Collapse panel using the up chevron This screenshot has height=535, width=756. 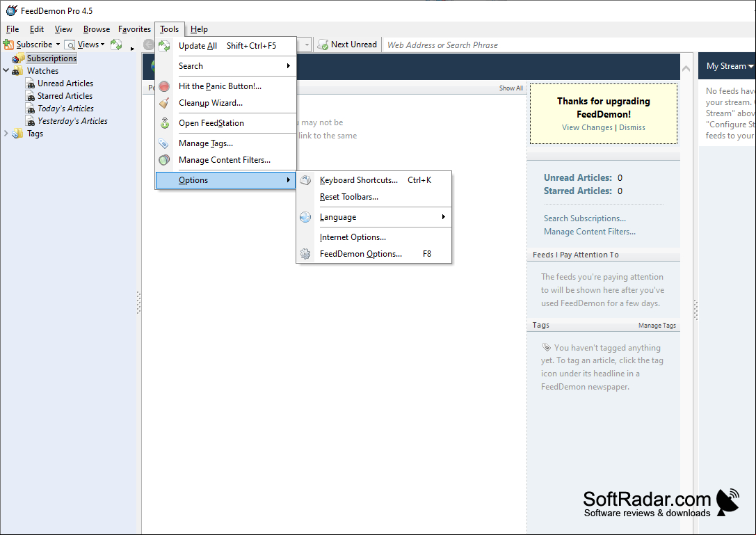click(686, 68)
